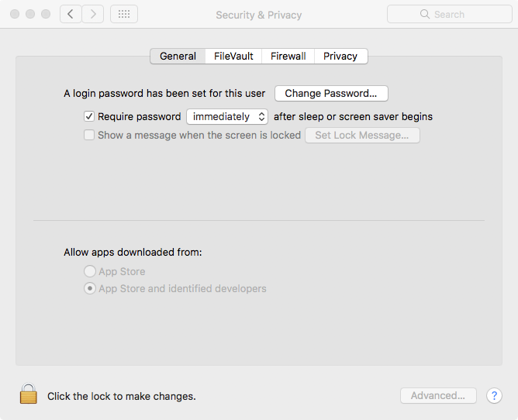Select the App Store radio button
This screenshot has width=518, height=420.
tap(89, 271)
